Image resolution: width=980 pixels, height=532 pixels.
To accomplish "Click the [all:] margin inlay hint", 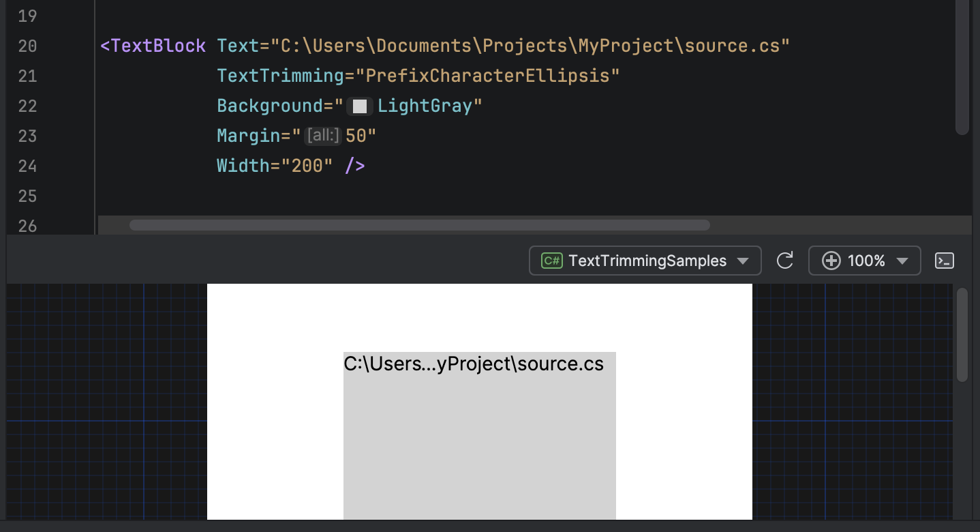I will pyautogui.click(x=322, y=135).
